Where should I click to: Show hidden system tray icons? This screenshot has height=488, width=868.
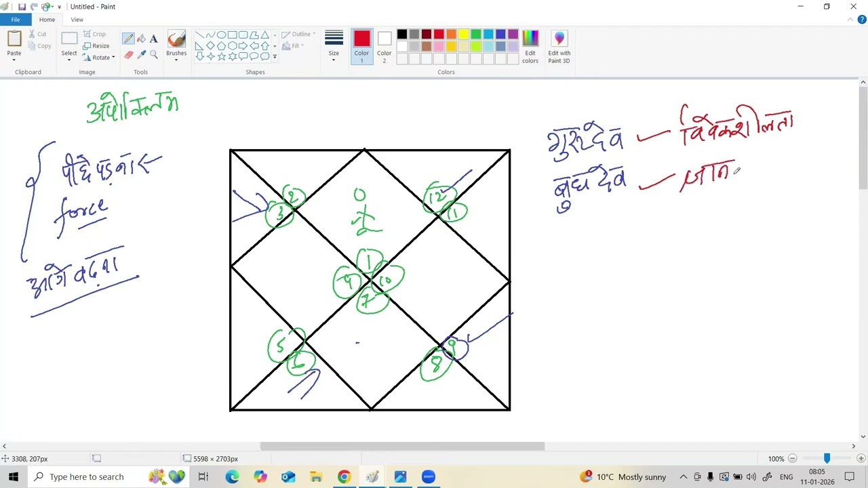point(684,476)
